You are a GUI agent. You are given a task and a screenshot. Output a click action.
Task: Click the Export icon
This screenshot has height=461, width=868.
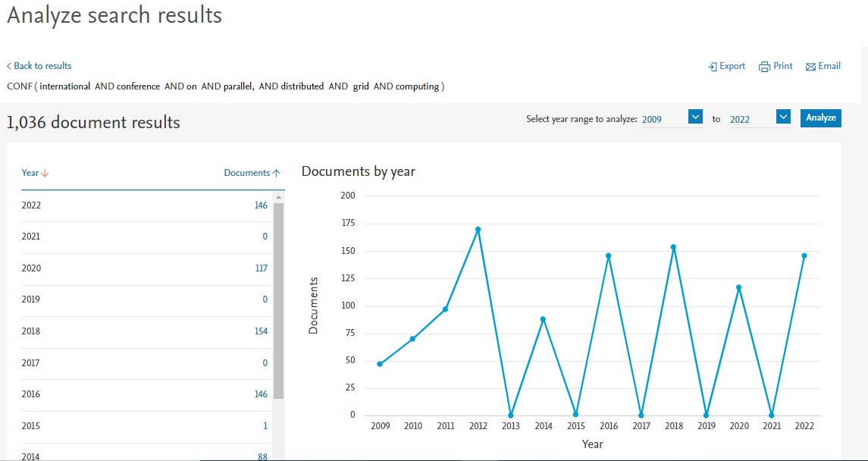point(713,67)
